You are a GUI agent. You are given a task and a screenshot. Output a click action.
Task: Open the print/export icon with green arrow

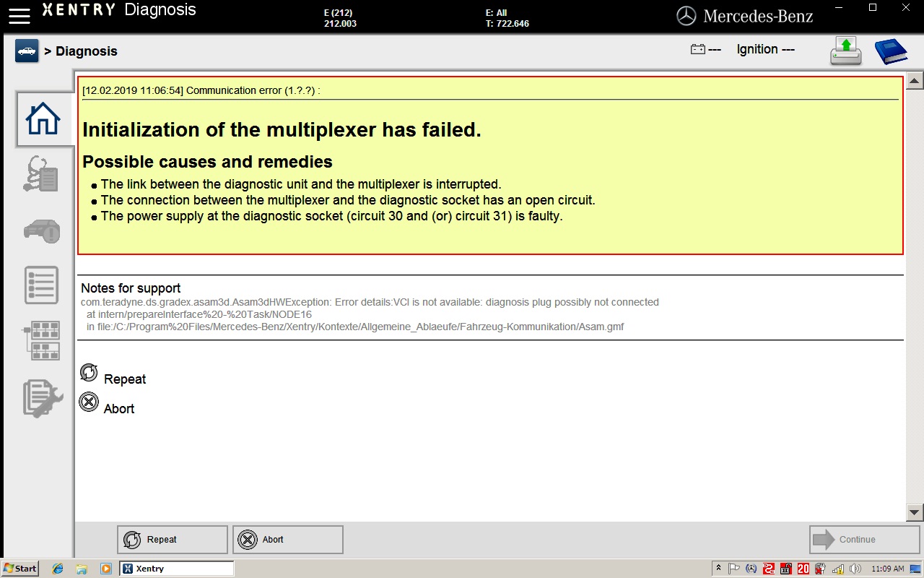tap(845, 51)
